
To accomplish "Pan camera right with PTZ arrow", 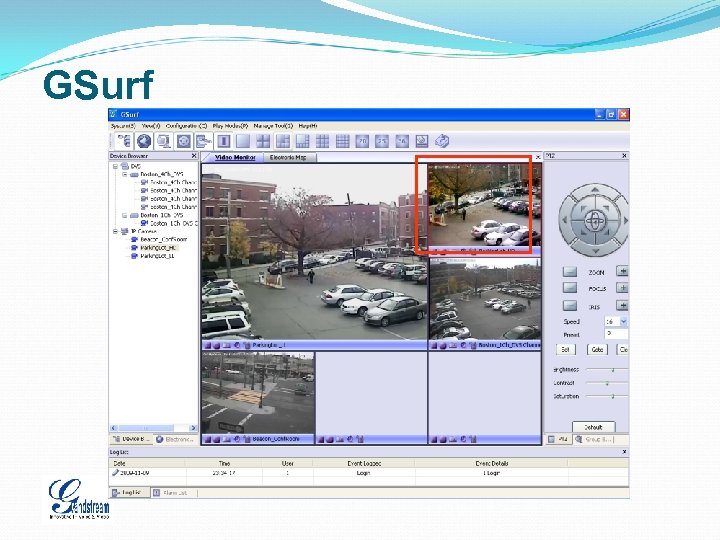I will (625, 221).
